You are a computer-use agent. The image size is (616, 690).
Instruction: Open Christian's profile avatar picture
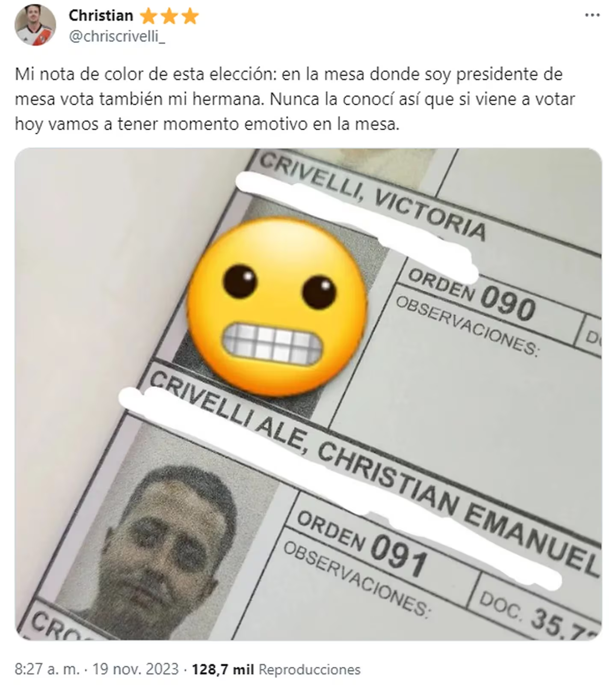pyautogui.click(x=35, y=25)
